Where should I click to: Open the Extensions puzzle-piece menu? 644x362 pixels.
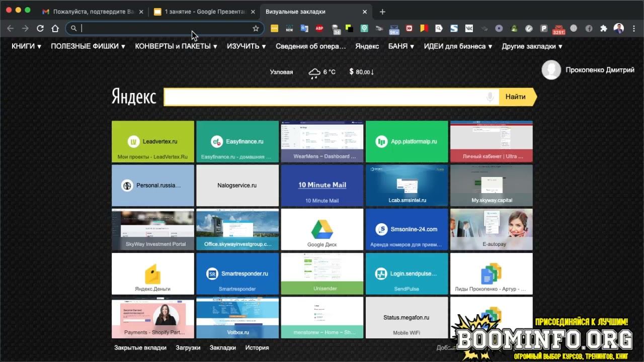pyautogui.click(x=604, y=29)
